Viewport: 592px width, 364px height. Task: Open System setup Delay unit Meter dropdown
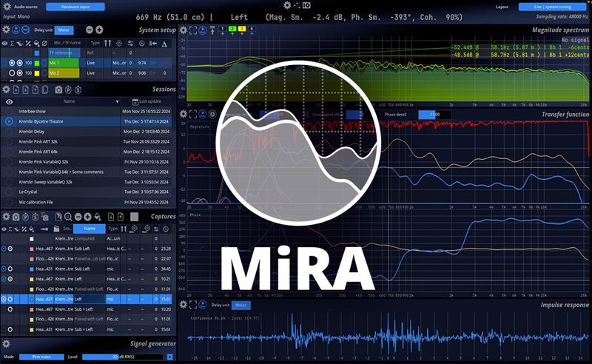click(x=64, y=30)
